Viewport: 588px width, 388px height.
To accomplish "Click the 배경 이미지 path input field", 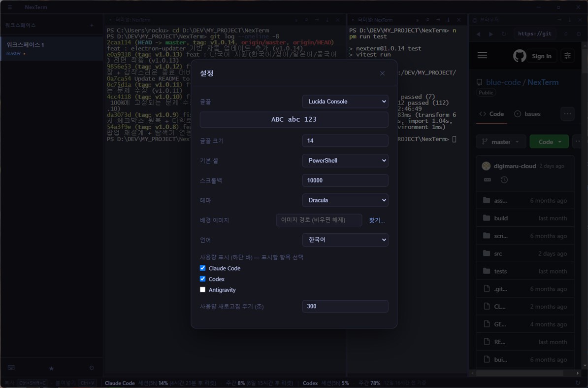I will (x=319, y=220).
